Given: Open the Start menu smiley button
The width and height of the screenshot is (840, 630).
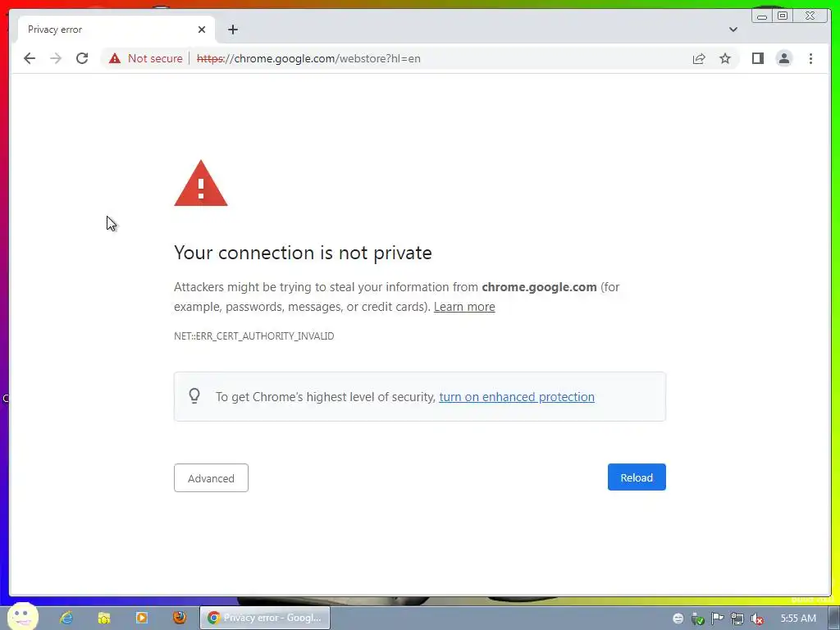Looking at the screenshot, I should [22, 617].
